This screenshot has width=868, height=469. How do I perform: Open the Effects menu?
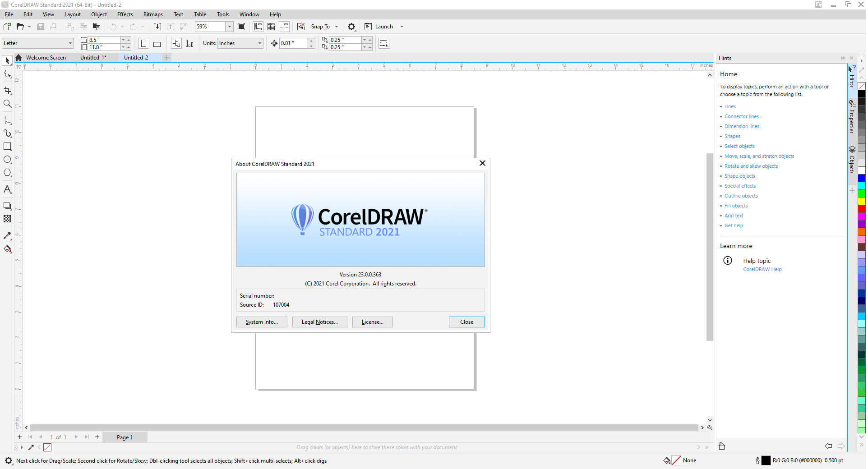(x=125, y=14)
